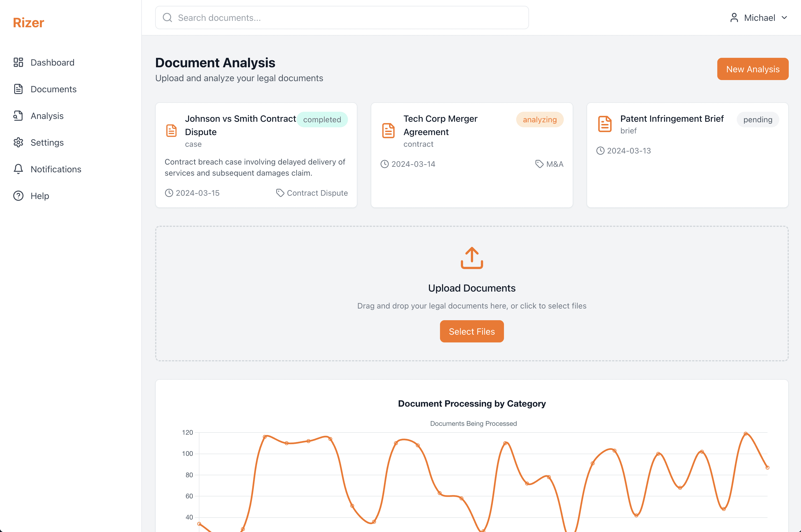
Task: Click the 80 y-axis label on chart
Action: (189, 475)
